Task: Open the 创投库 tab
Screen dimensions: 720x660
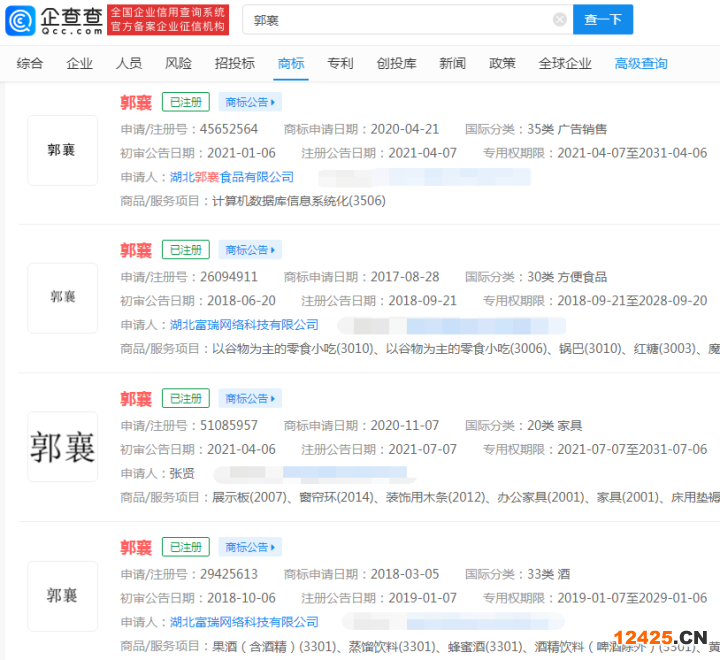Action: click(397, 63)
